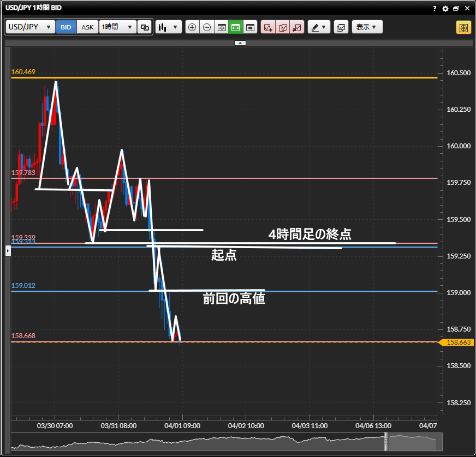476x457 pixels.
Task: Switch price display to BID
Action: [66, 27]
